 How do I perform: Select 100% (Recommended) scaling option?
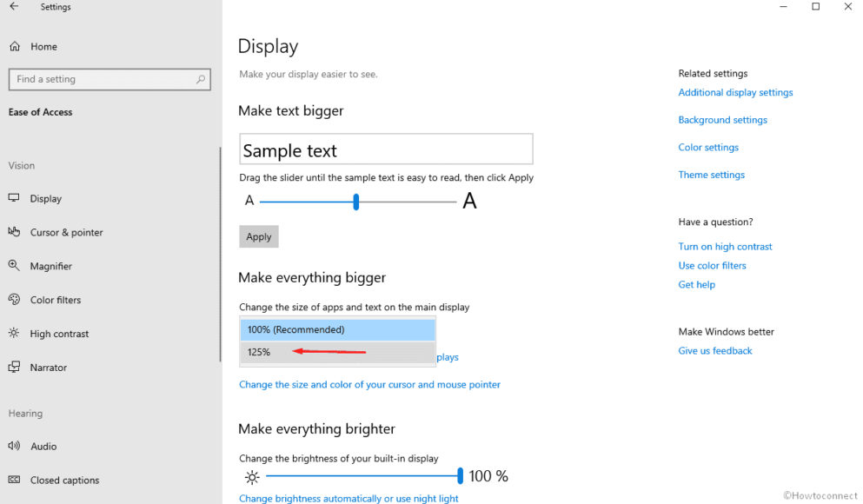pos(337,329)
